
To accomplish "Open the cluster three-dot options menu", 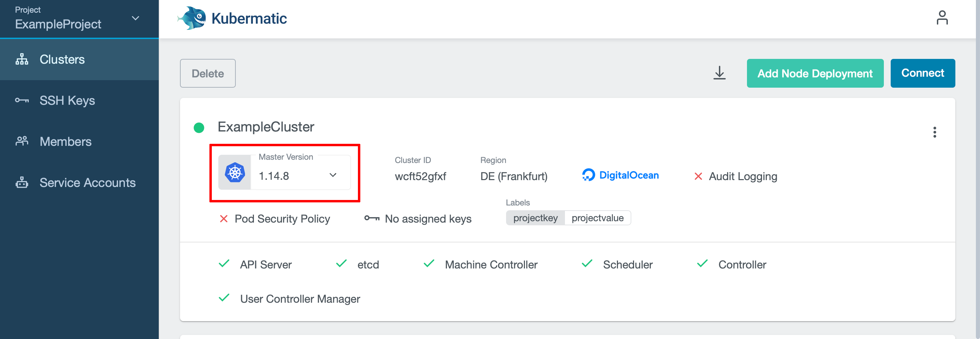I will pyautogui.click(x=934, y=132).
